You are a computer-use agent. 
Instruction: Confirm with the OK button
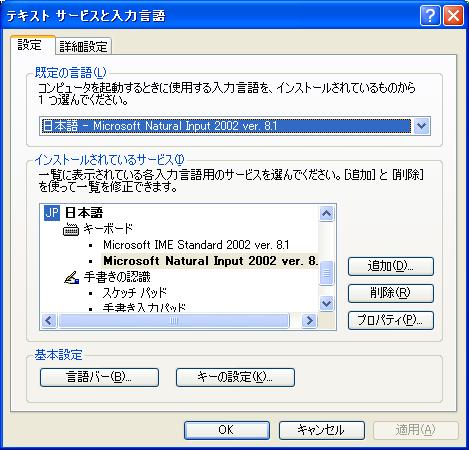tap(227, 430)
